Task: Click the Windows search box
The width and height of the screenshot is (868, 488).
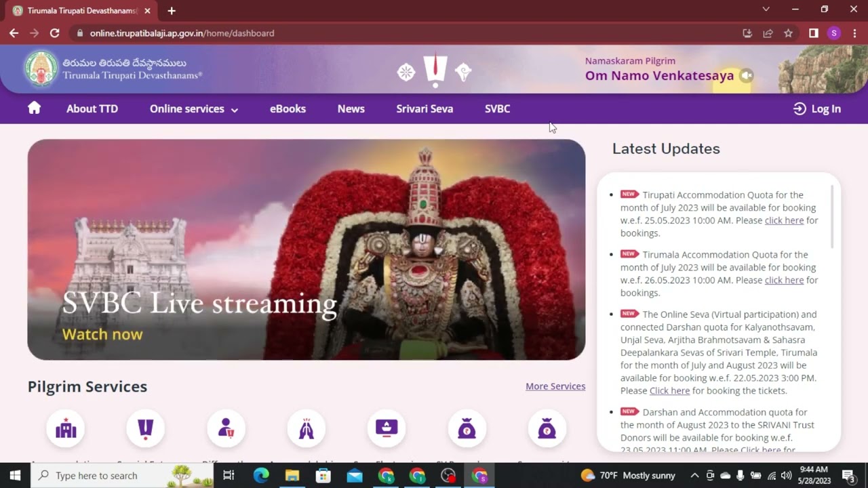Action: point(122,476)
